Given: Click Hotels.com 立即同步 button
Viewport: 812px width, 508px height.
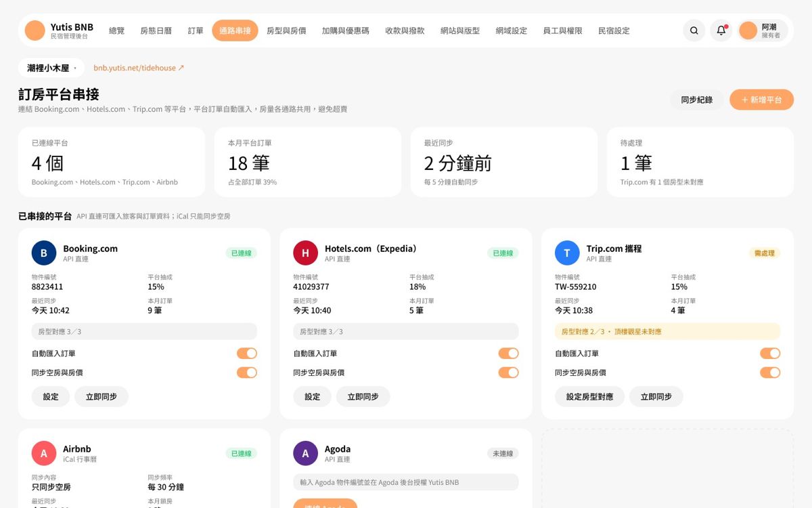Looking at the screenshot, I should 363,397.
